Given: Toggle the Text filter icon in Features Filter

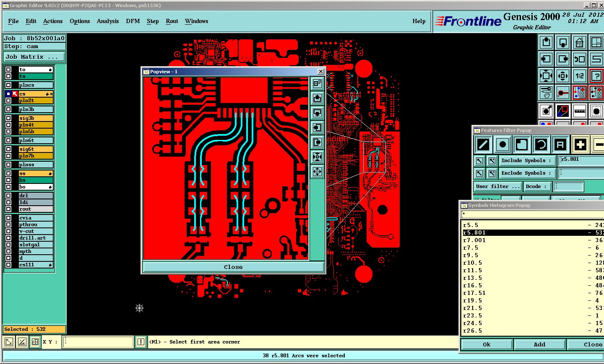Looking at the screenshot, I should point(560,145).
